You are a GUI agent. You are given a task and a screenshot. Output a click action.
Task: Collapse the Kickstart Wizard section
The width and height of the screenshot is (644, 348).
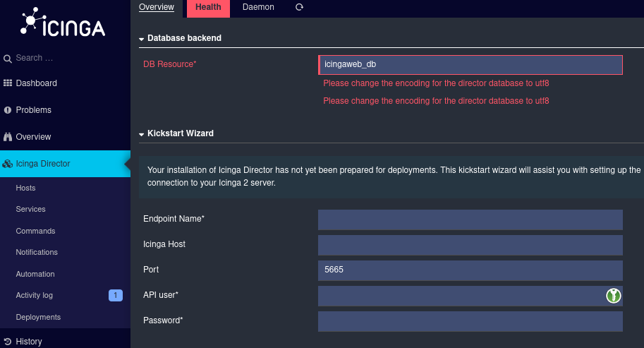(x=141, y=134)
